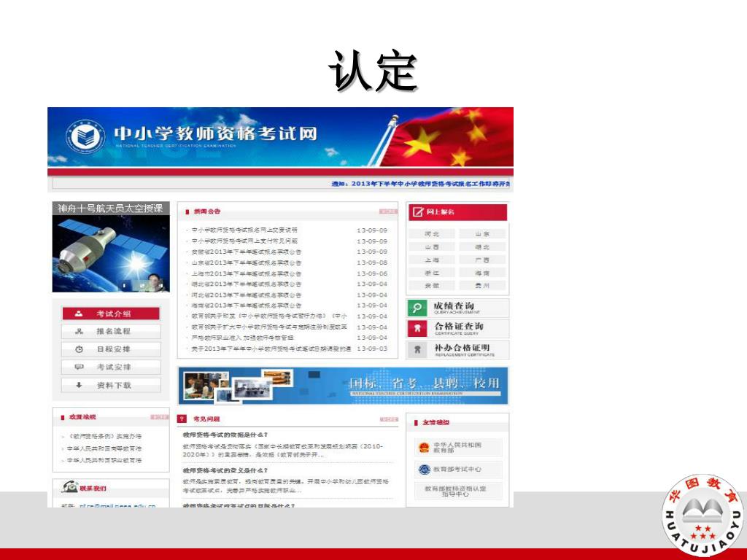Click the pencil edit icon in 网上报名 header
Viewport: 747px width, 560px height.
418,212
